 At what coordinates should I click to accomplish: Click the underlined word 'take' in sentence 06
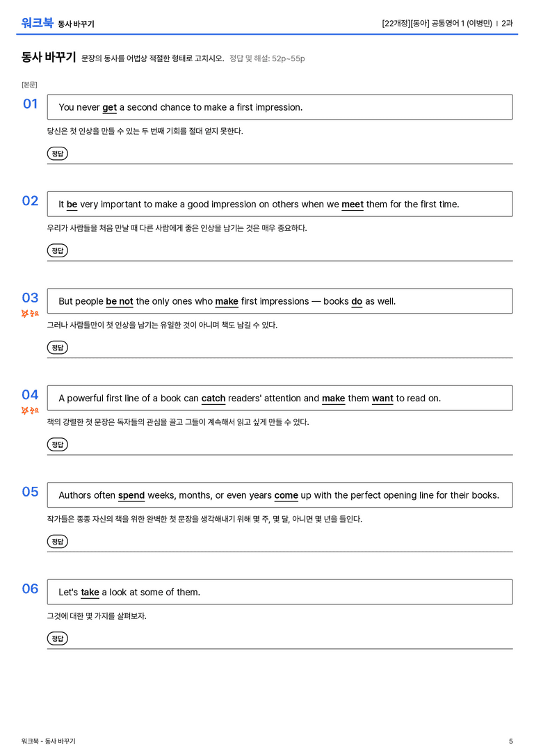pos(90,592)
